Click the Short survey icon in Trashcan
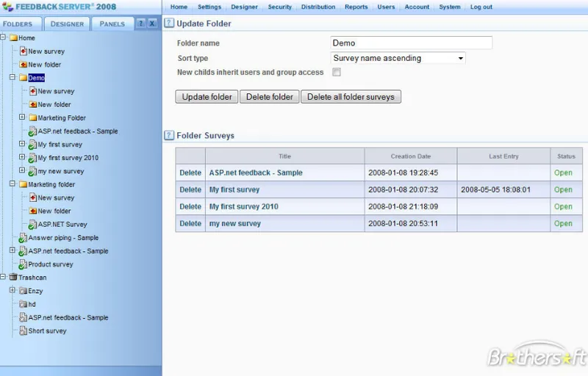This screenshot has width=588, height=376. point(24,330)
